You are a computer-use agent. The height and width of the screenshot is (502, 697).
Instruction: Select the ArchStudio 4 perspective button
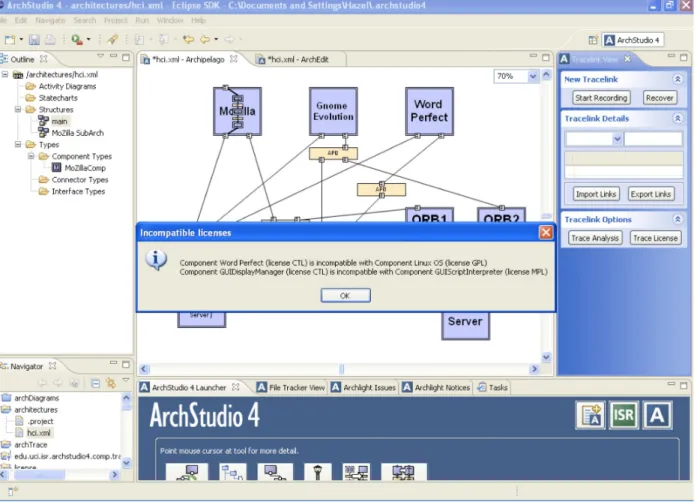click(x=633, y=40)
